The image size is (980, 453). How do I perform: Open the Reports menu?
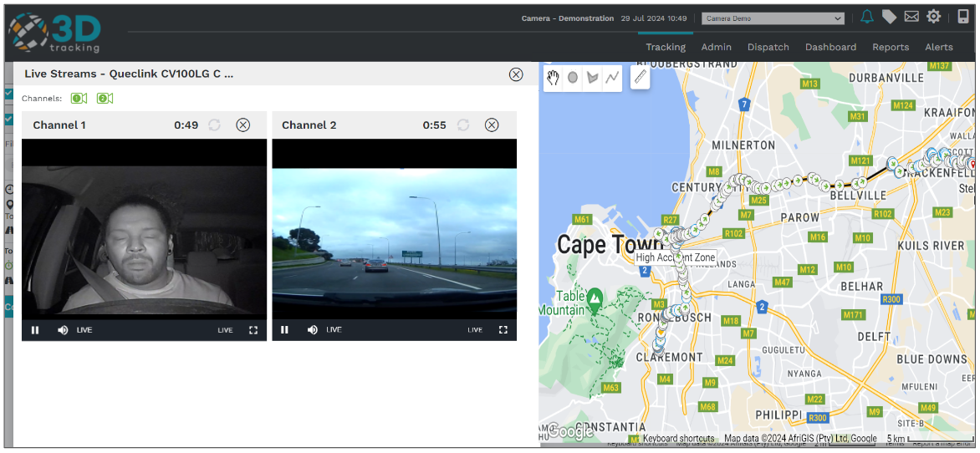click(x=890, y=48)
